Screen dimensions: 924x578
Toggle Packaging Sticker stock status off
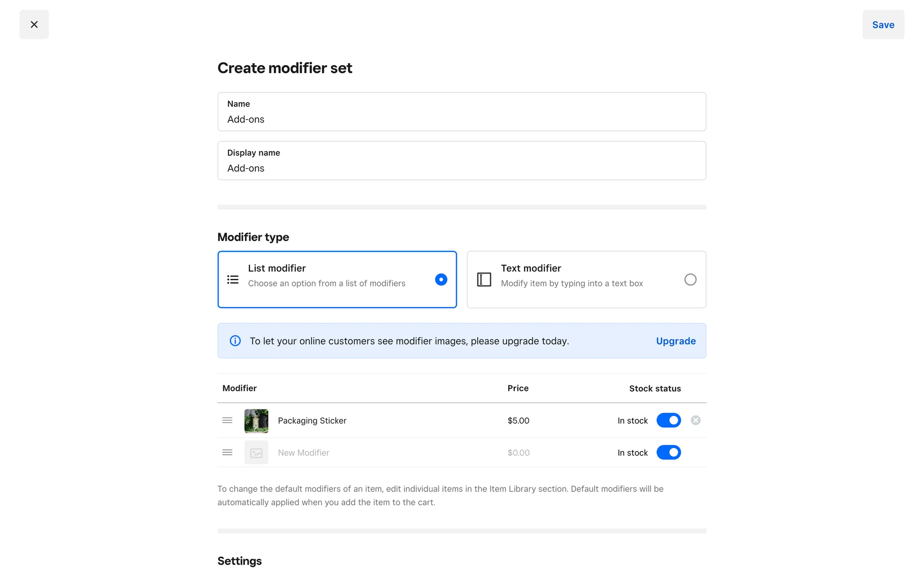point(668,420)
